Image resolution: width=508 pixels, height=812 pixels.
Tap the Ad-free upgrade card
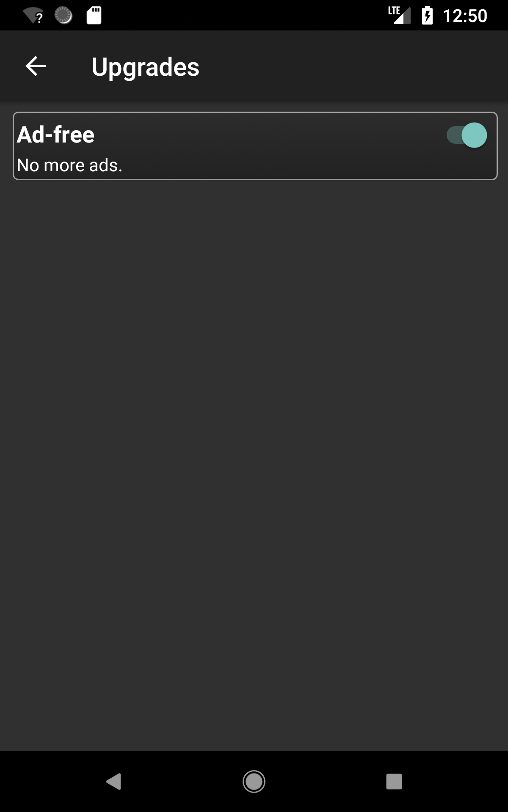click(x=255, y=146)
